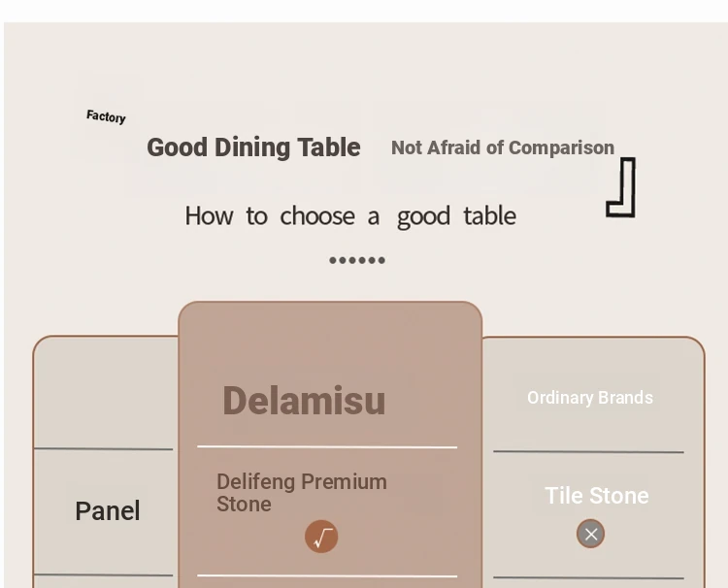The width and height of the screenshot is (728, 588).
Task: Click the How to choose a good table subtitle
Action: (x=349, y=215)
